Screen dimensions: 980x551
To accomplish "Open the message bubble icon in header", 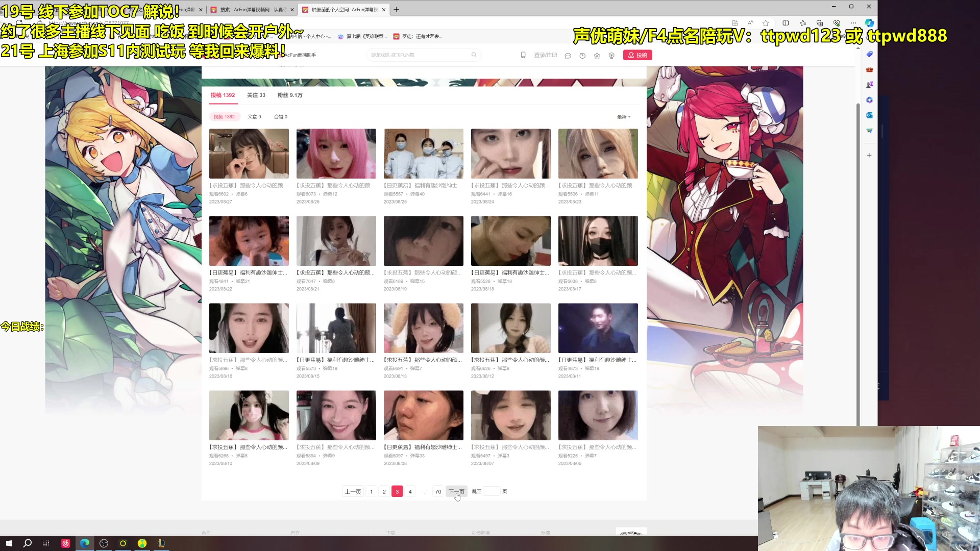I will coord(568,56).
